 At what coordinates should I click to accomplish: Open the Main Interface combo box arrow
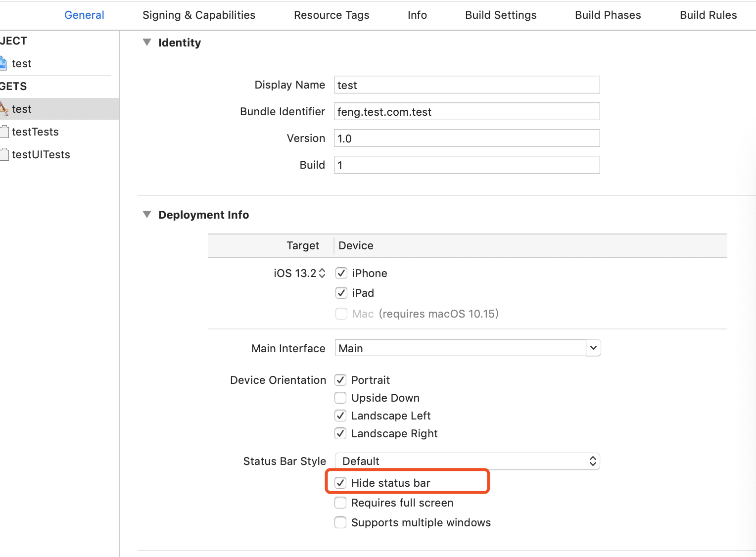pos(593,348)
